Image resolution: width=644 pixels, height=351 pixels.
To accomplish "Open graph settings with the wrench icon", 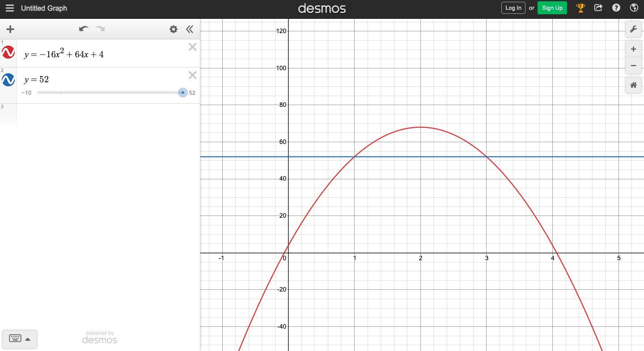I will (x=633, y=30).
